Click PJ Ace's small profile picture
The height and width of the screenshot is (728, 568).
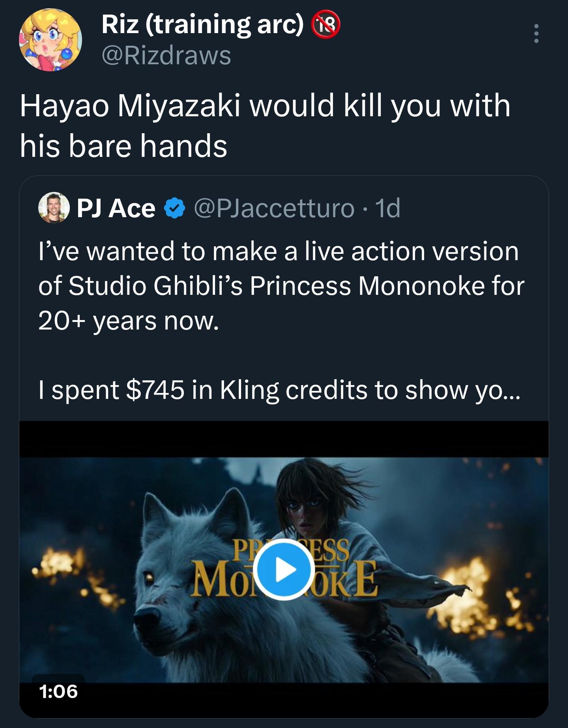(54, 208)
